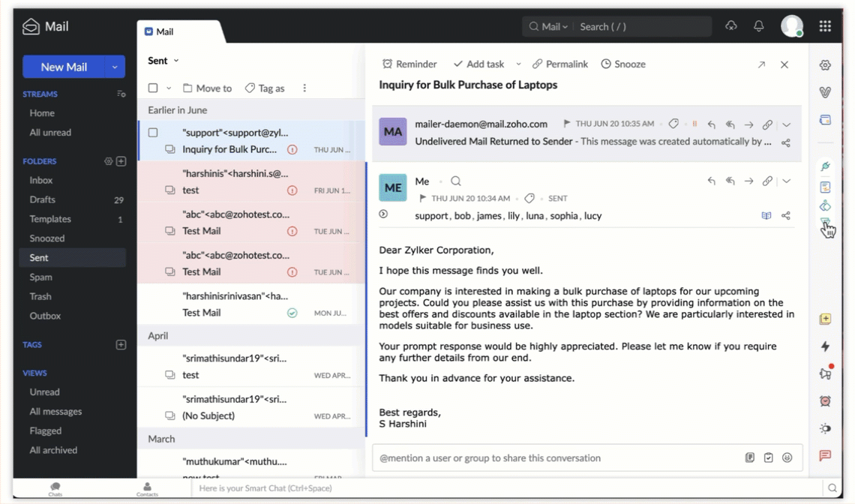Viewport: 855px width, 504px height.
Task: Open the yellow sticky note add icon
Action: [x=825, y=319]
